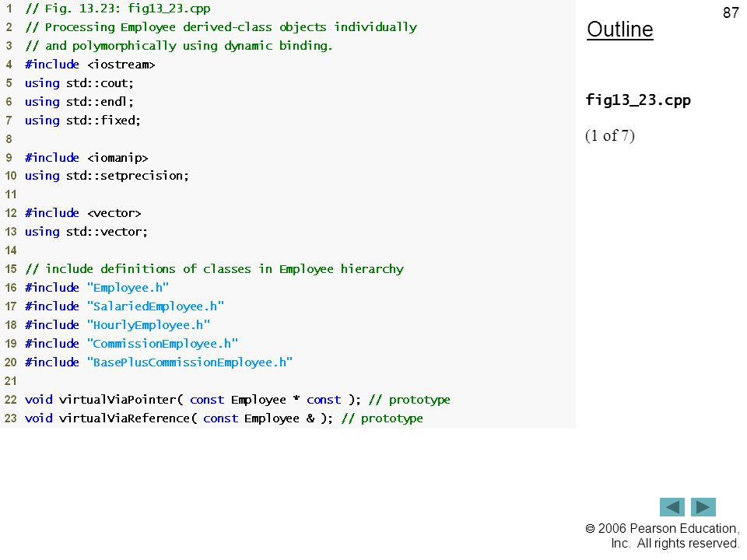This screenshot has width=747, height=560.
Task: Click 'using std::setprecision;' line
Action: pos(107,176)
